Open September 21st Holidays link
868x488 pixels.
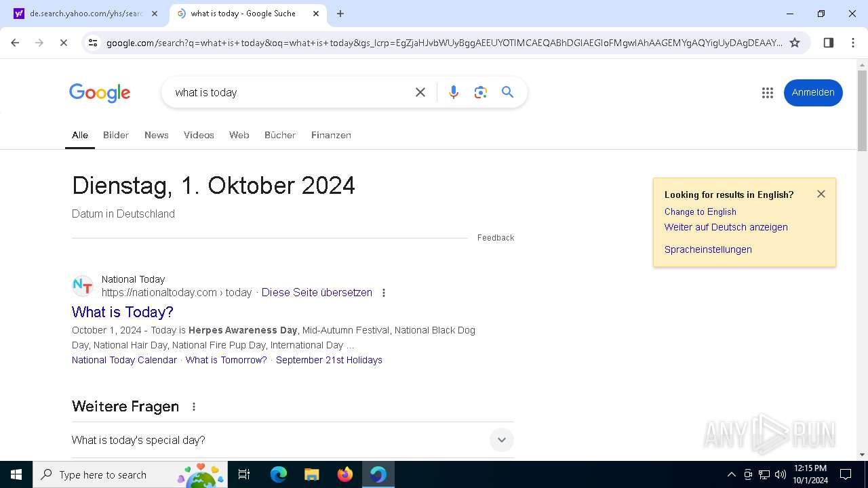coord(329,360)
